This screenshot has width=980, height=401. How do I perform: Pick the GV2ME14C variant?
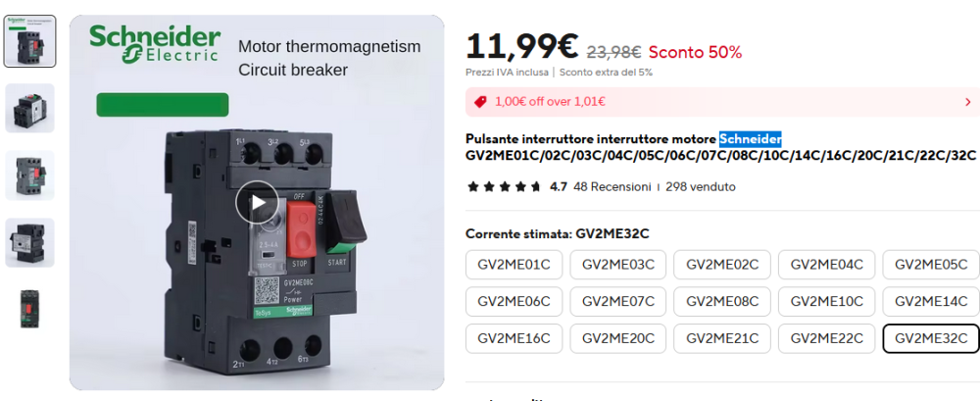[931, 301]
